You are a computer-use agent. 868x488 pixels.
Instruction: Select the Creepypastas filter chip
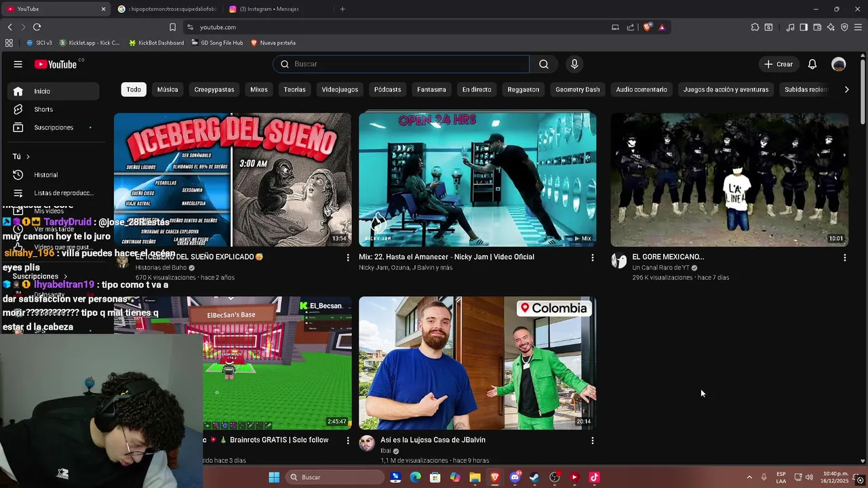tap(214, 89)
